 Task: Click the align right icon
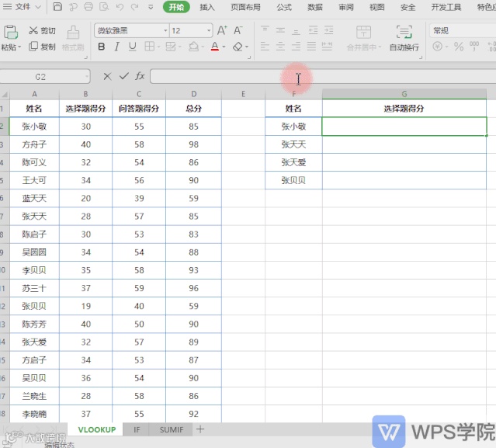296,47
